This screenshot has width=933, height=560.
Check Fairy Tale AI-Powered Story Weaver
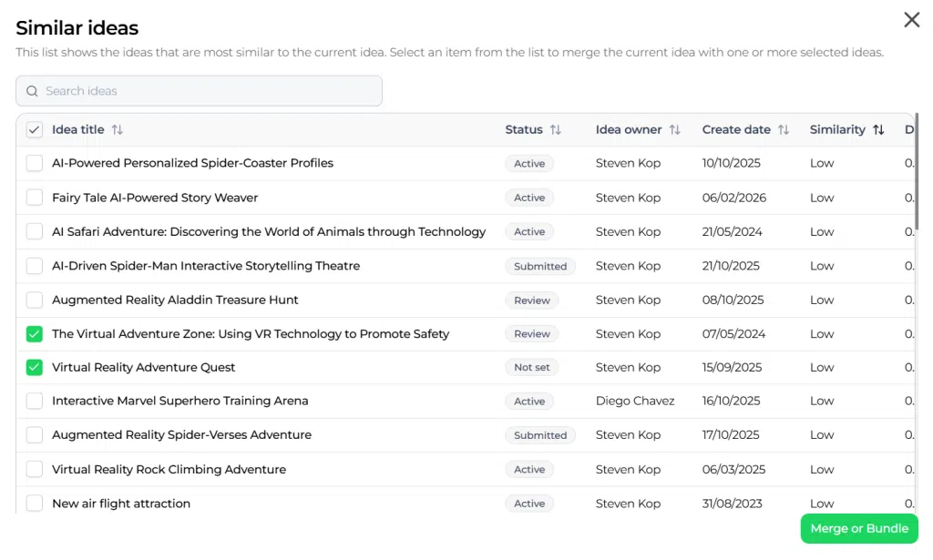(x=35, y=198)
